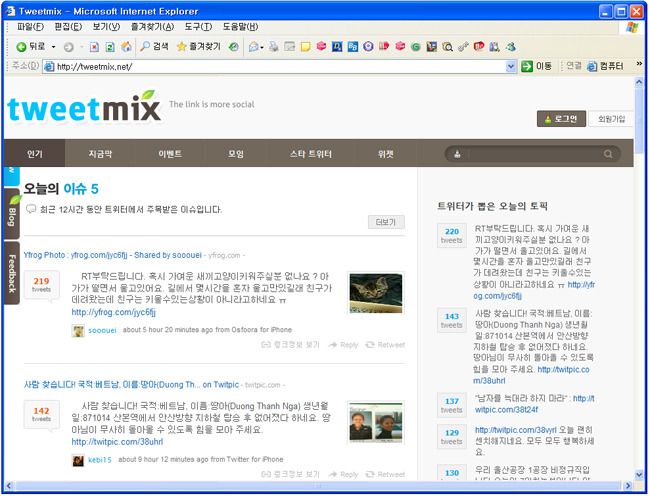Click the 219 tweets count badge
This screenshot has height=496, width=650.
point(41,285)
